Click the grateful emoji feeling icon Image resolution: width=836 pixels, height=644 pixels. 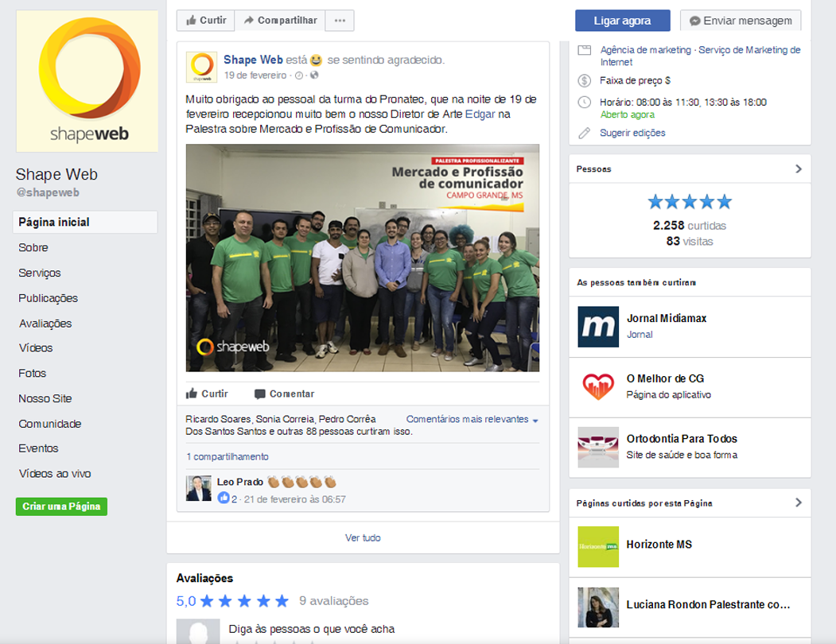(x=316, y=60)
